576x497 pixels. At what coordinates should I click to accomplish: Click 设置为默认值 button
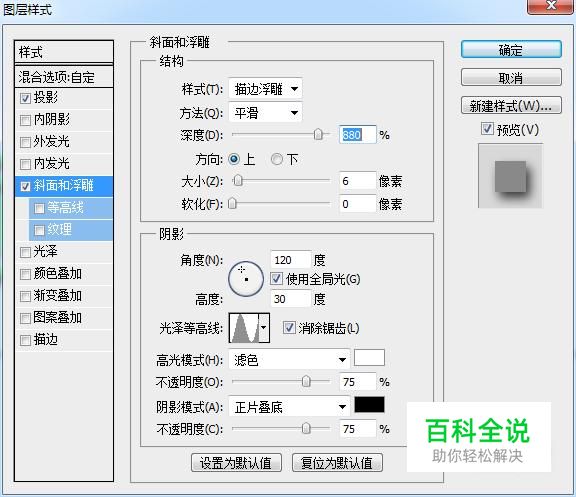[x=236, y=462]
